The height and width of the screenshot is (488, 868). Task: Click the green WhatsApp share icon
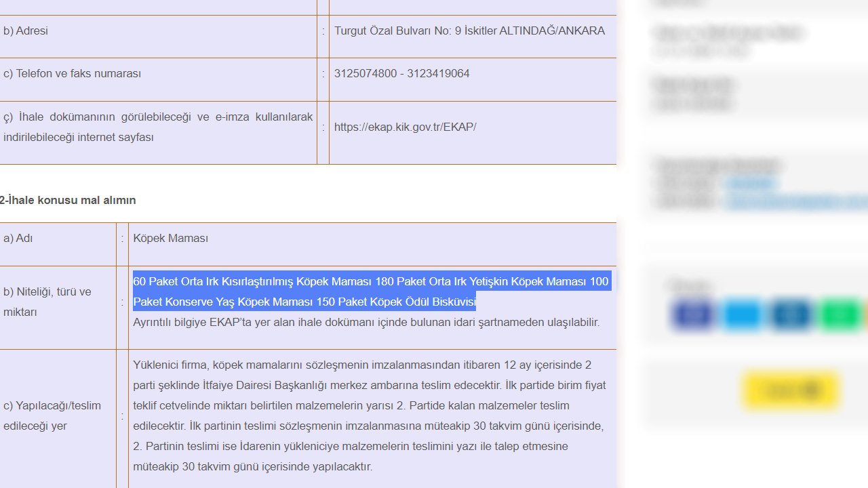pyautogui.click(x=840, y=315)
